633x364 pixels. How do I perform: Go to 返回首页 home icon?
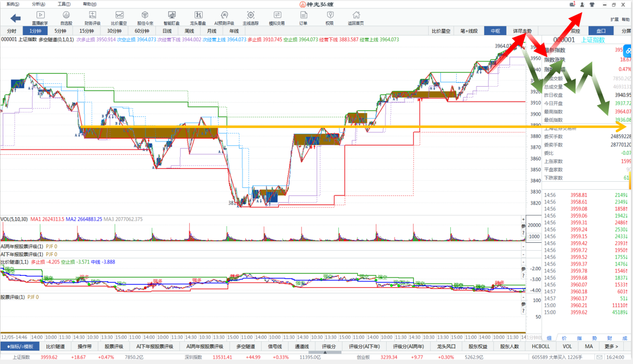[356, 18]
